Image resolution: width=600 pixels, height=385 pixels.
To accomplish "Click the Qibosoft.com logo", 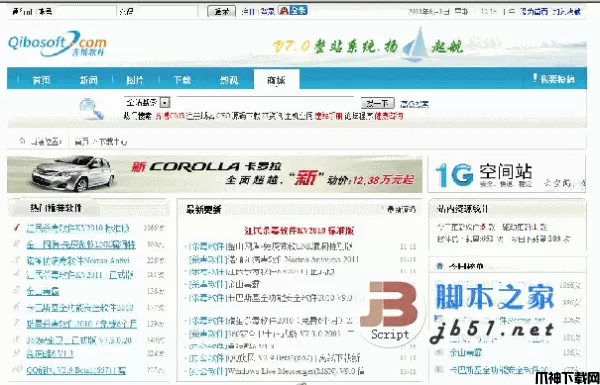I will tap(57, 44).
